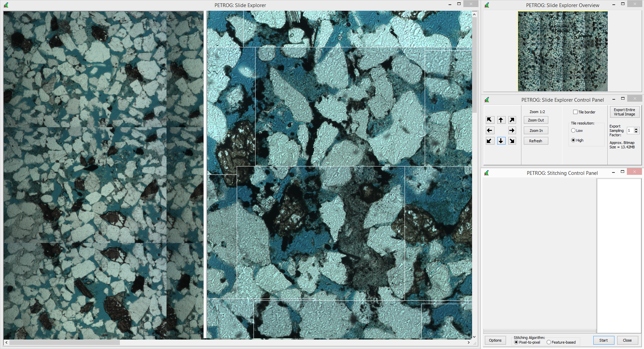Pan the slide view down-right with diagonal arrow
Screen dimensions: 644x349
click(512, 141)
